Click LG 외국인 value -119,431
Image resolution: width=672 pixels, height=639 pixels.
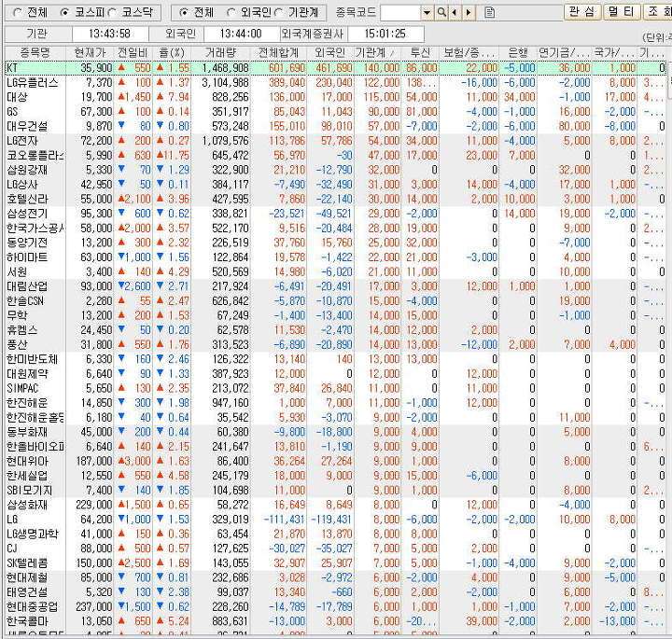(x=330, y=520)
